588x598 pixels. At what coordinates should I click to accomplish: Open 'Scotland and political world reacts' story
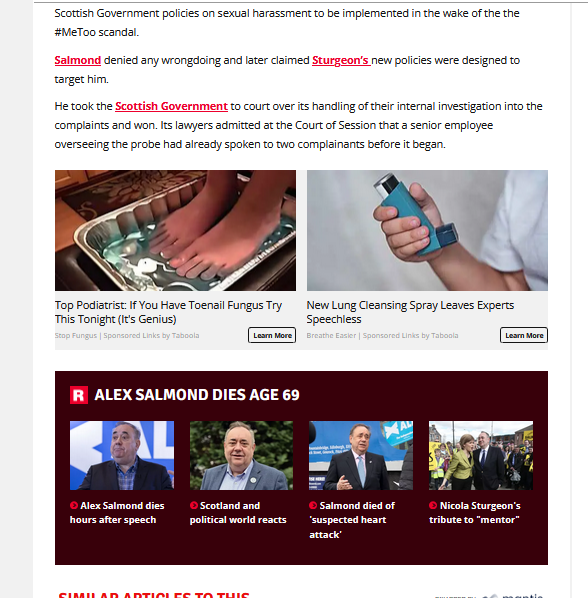pyautogui.click(x=238, y=513)
